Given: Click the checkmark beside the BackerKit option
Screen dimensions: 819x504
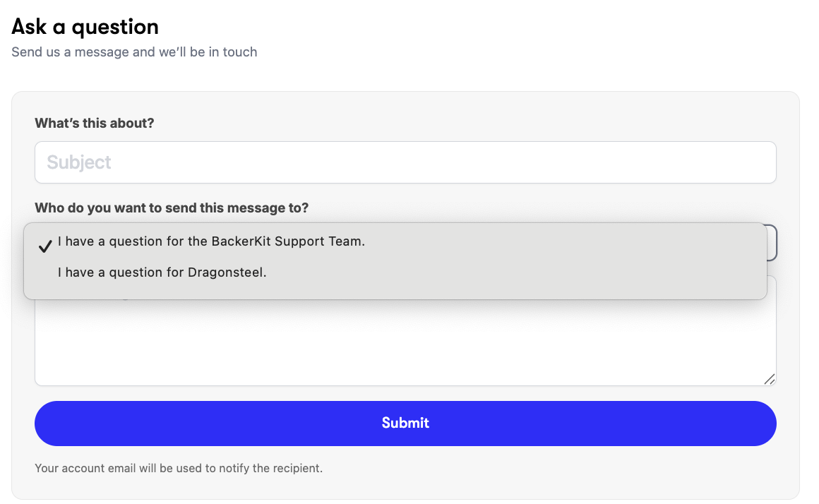Looking at the screenshot, I should pyautogui.click(x=45, y=246).
